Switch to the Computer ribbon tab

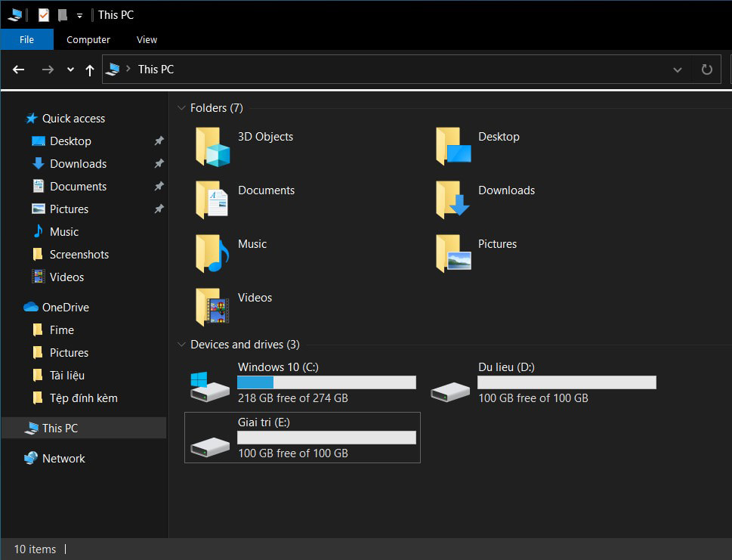tap(88, 39)
